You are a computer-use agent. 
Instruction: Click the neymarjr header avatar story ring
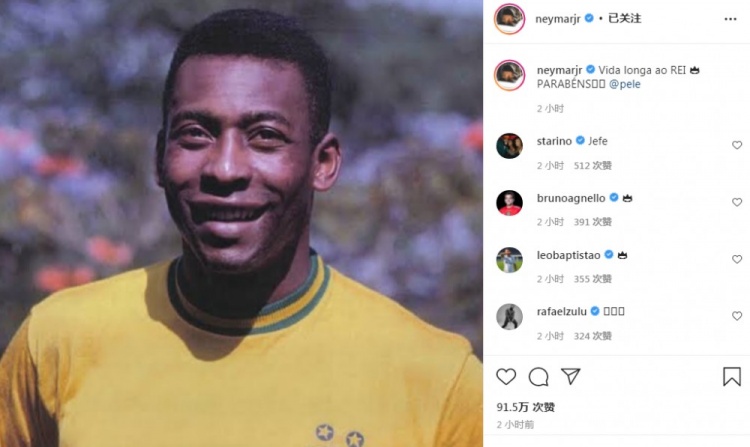[x=509, y=19]
